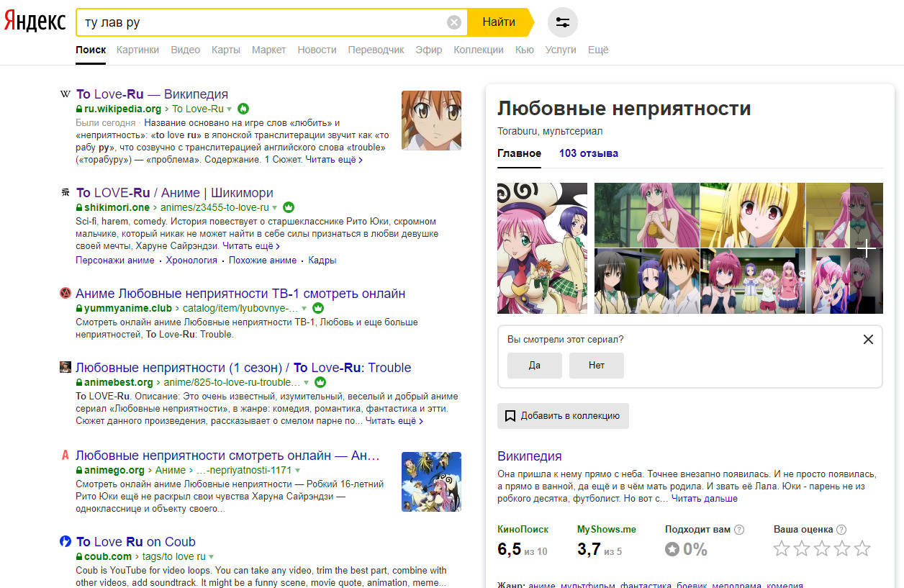Click green crown badge on shikimori.one result

pos(289,207)
